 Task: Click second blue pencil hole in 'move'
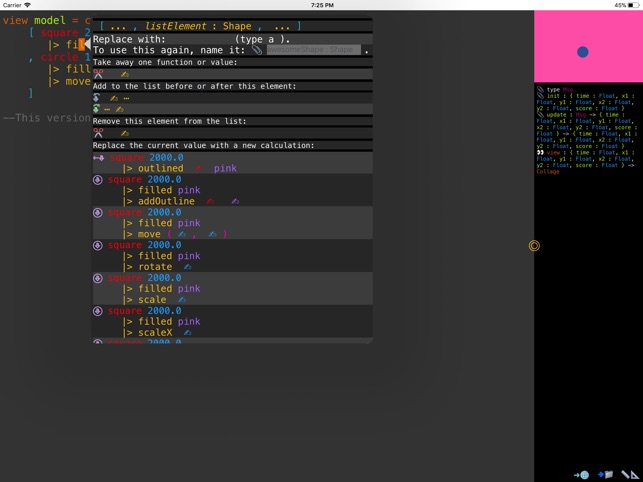pyautogui.click(x=212, y=234)
